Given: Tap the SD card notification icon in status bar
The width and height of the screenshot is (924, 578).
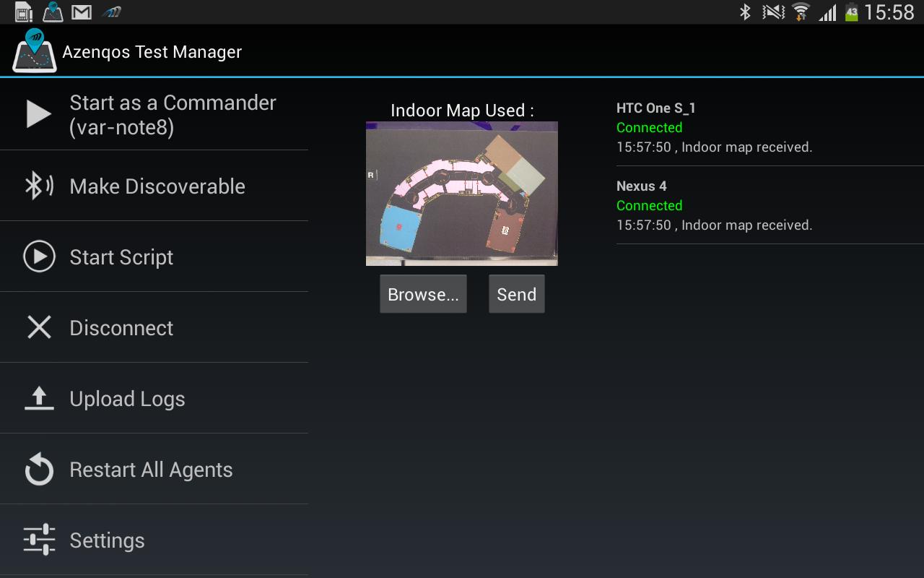Looking at the screenshot, I should click(24, 12).
